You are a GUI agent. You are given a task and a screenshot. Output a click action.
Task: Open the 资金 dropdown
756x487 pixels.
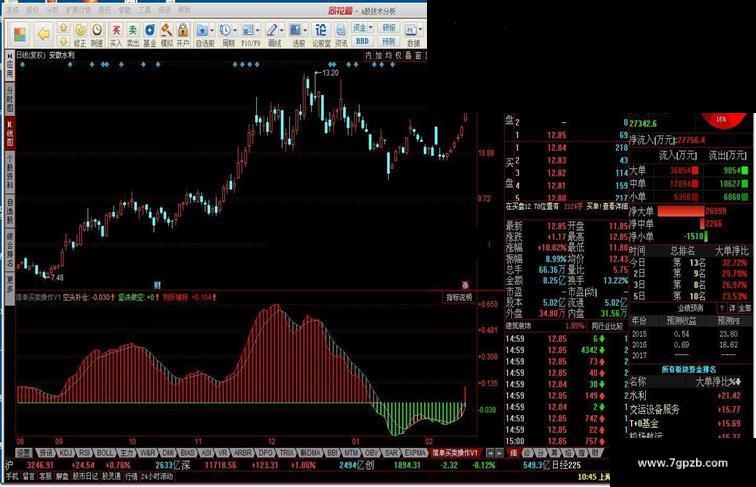point(363,28)
